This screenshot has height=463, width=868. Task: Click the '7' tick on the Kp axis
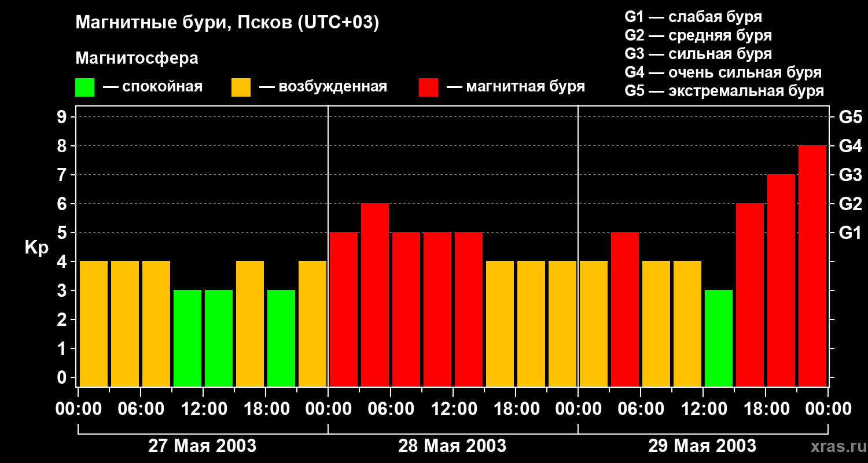tap(63, 175)
